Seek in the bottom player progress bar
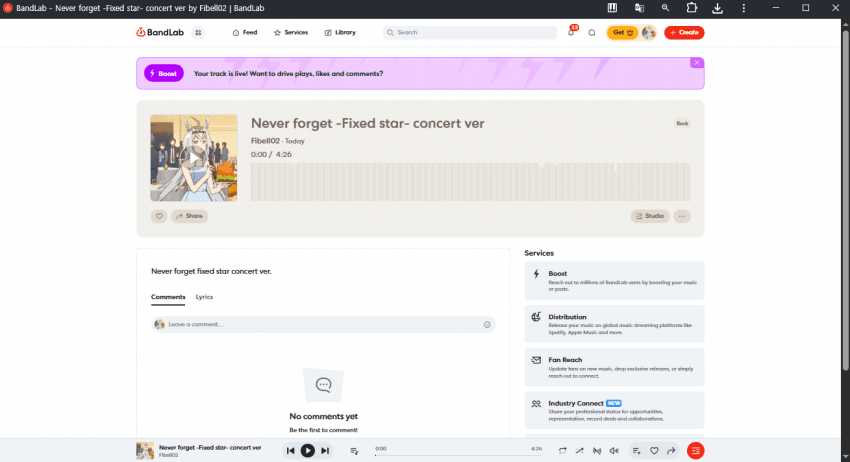The image size is (850, 462). pyautogui.click(x=458, y=455)
